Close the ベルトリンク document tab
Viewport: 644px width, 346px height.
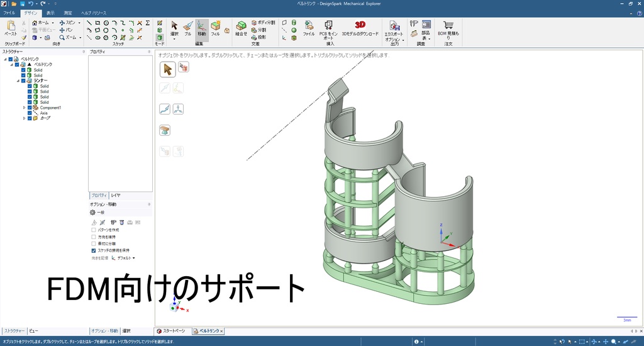pyautogui.click(x=221, y=331)
